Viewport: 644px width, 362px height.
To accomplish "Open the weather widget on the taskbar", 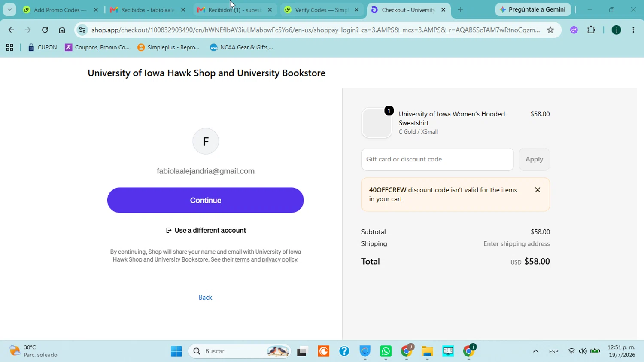I will tap(33, 351).
